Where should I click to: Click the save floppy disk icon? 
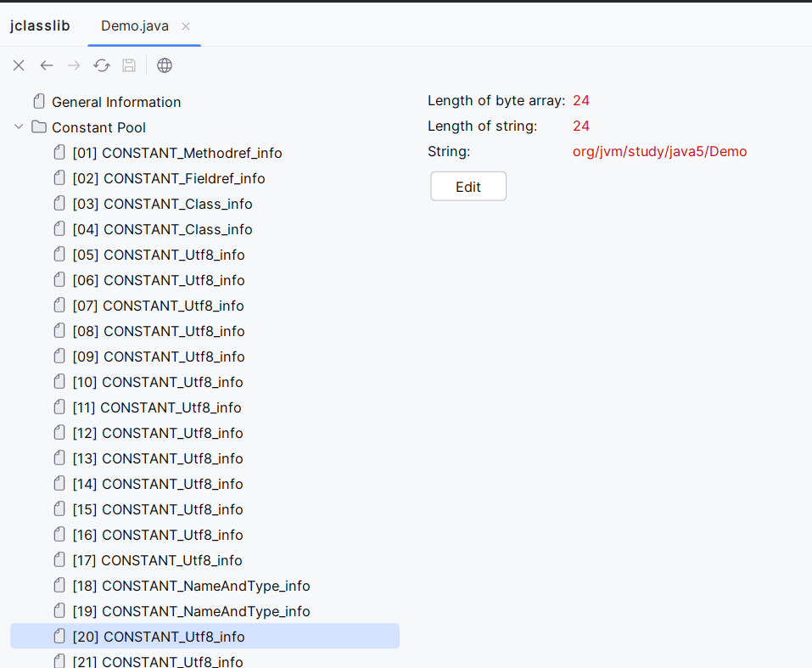click(x=129, y=65)
